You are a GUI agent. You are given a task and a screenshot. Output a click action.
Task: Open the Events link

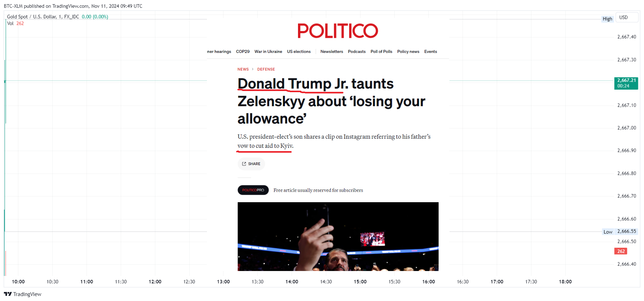tap(430, 52)
